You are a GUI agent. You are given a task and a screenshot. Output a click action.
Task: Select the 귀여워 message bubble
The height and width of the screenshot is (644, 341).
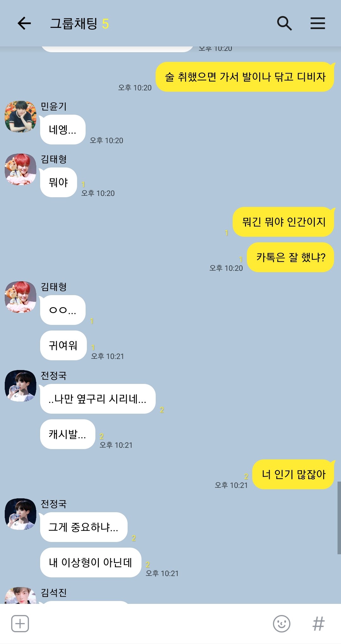click(x=63, y=345)
